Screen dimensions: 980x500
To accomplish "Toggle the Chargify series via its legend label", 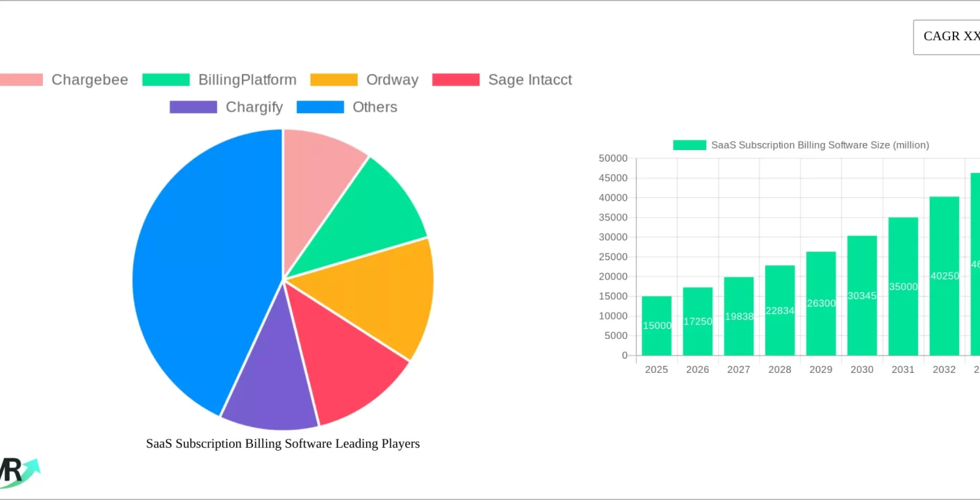I will tap(254, 107).
